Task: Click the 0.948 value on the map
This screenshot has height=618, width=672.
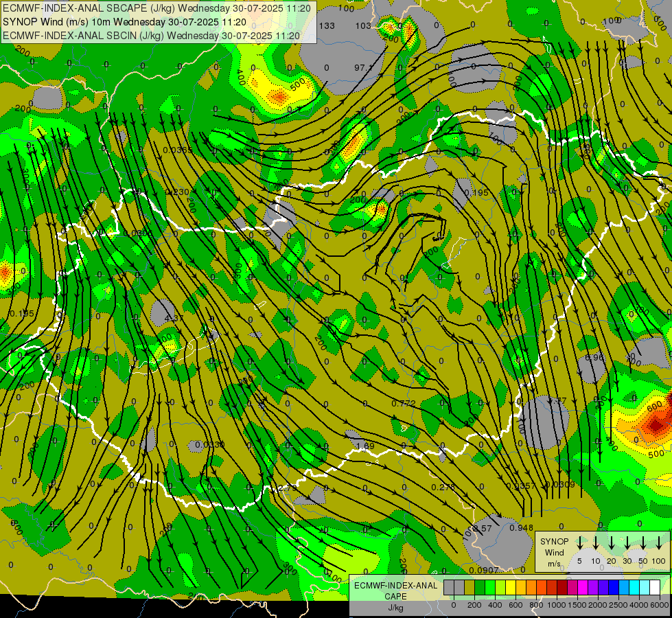Action: pyautogui.click(x=521, y=528)
